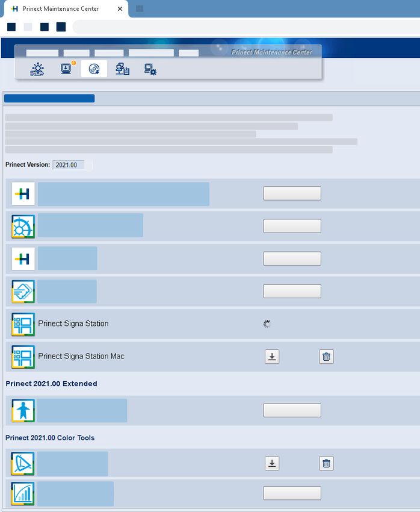Screen dimensions: 420x512
Task: Click the 'Prinect Signa Station' label
Action: 73,323
